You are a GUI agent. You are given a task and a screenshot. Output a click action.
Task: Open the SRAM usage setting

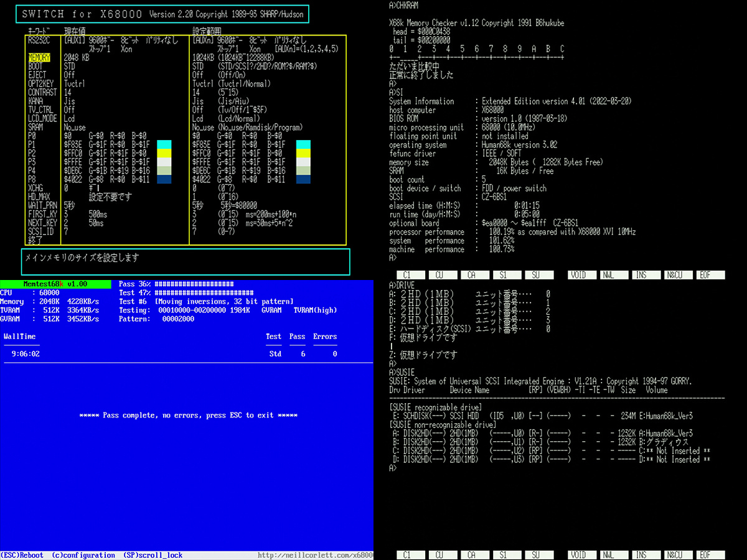pyautogui.click(x=35, y=127)
